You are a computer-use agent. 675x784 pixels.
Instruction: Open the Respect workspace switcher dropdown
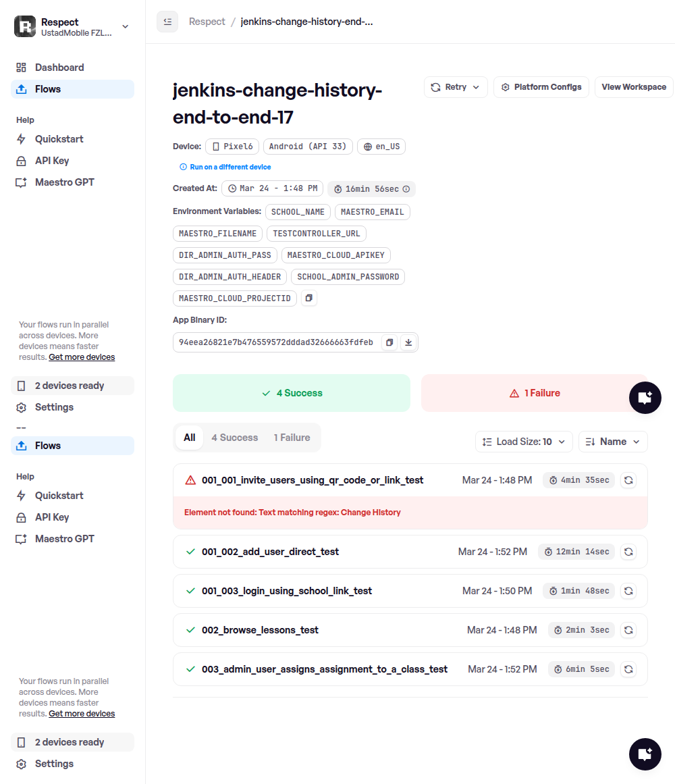[x=125, y=27]
